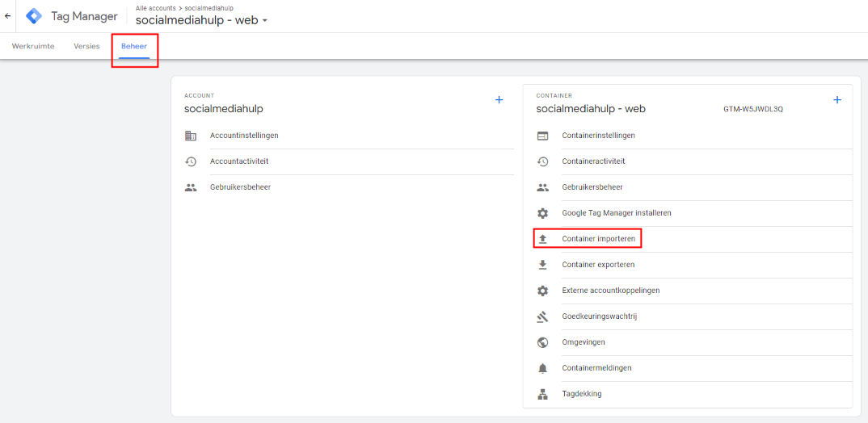Select the Beheer tab
Screen dimensions: 868x423
(134, 46)
